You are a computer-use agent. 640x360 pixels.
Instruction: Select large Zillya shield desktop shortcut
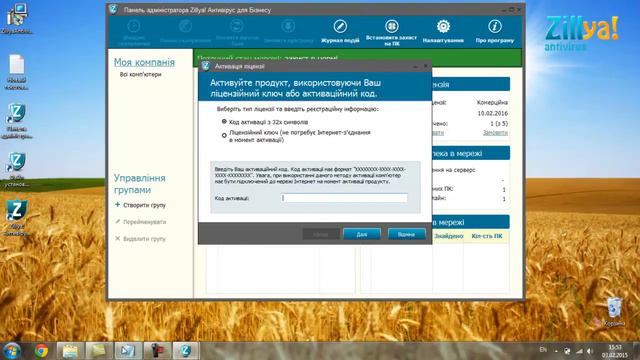[16, 218]
